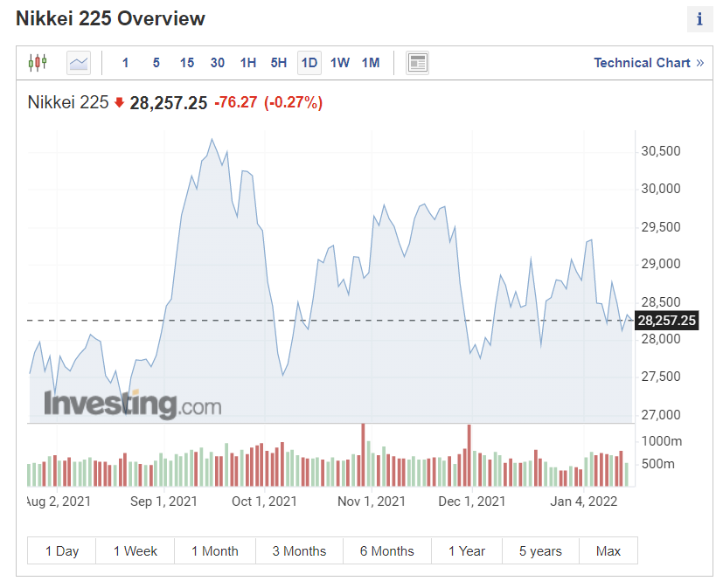723x588 pixels.
Task: Set chart interval to 1 minute
Action: (x=125, y=63)
